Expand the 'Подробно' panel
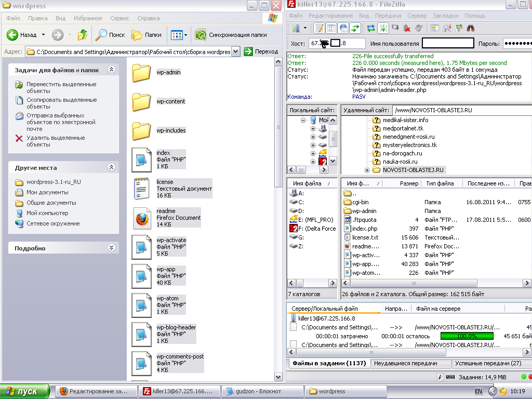 click(x=111, y=248)
